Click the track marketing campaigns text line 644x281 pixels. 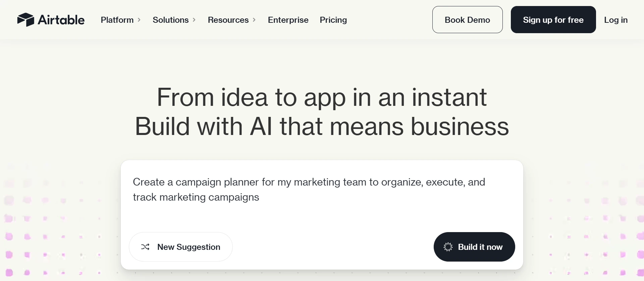196,197
